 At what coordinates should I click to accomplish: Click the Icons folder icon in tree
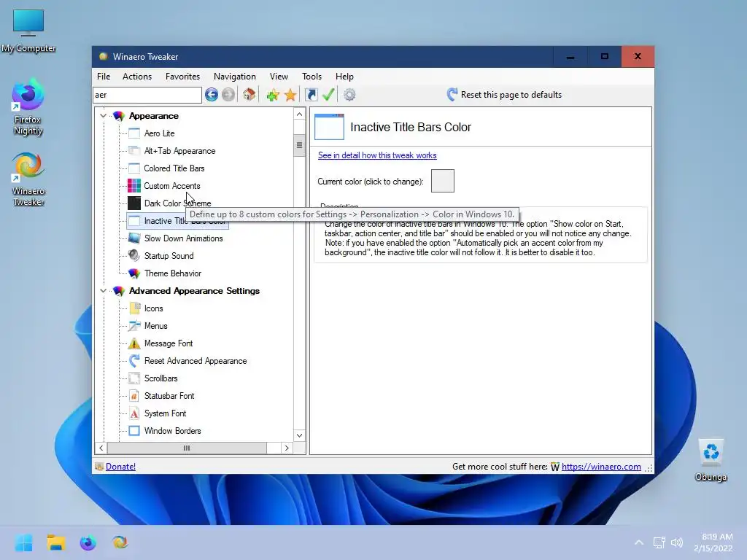(134, 308)
